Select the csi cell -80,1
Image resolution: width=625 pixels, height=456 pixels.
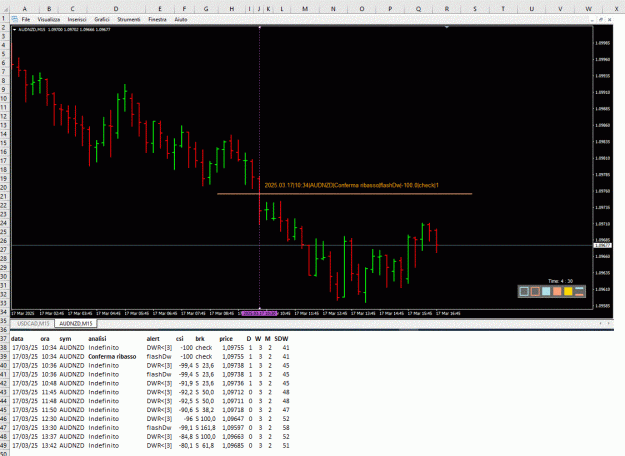[185, 446]
